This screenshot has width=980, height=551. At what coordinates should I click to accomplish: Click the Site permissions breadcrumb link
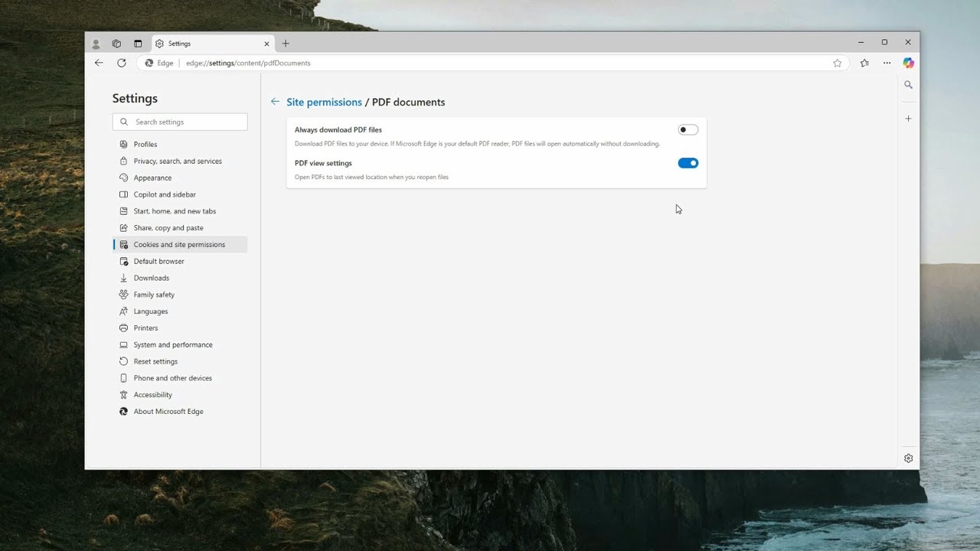pos(324,102)
